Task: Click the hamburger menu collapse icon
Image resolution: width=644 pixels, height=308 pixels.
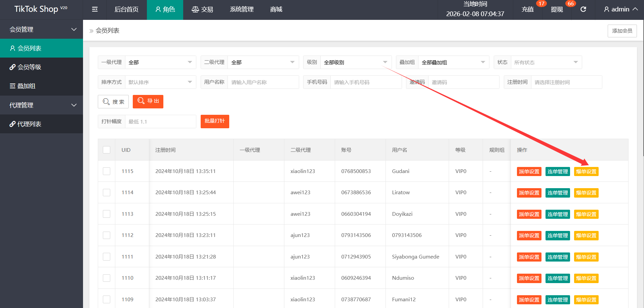Action: (x=95, y=9)
